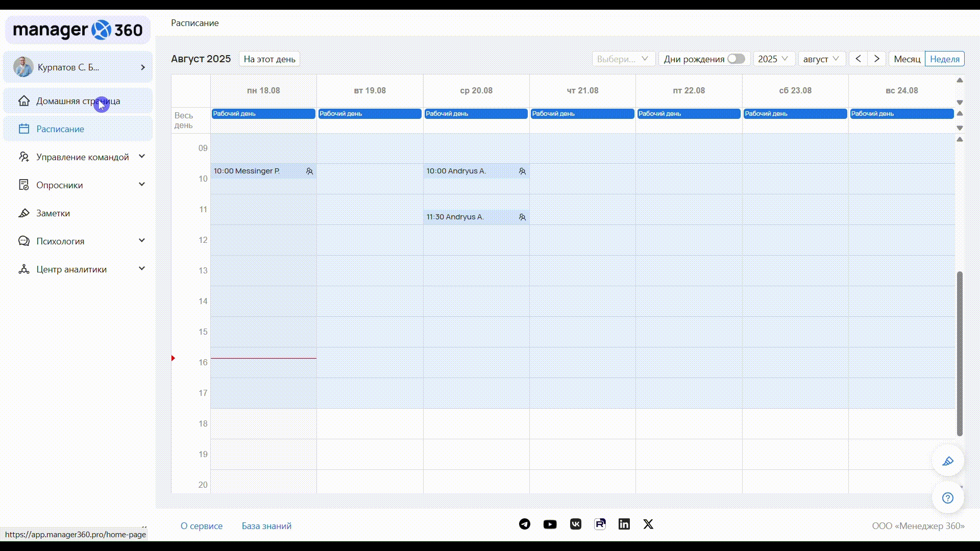Open Заметки in the sidebar
The image size is (980, 551).
coord(53,213)
